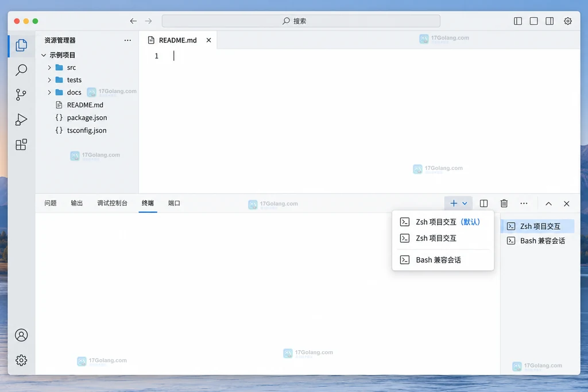The image size is (588, 392).
Task: Collapse the 示例项目 root folder
Action: (44, 55)
